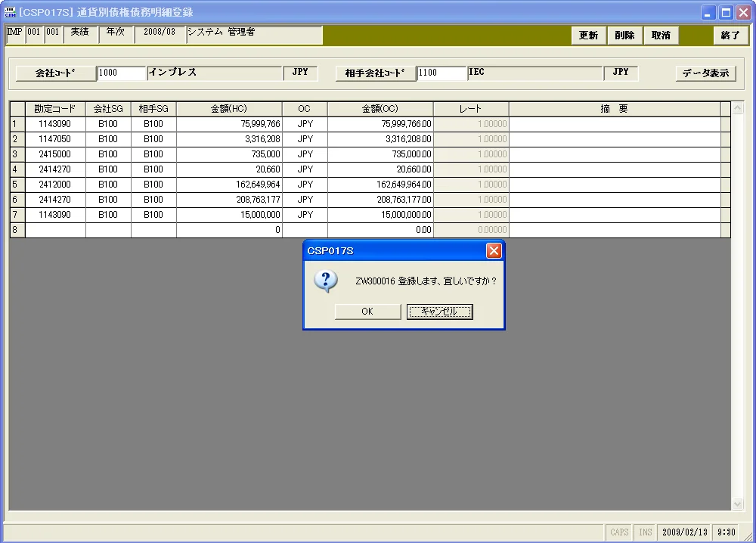Select row header number 5

(17, 185)
